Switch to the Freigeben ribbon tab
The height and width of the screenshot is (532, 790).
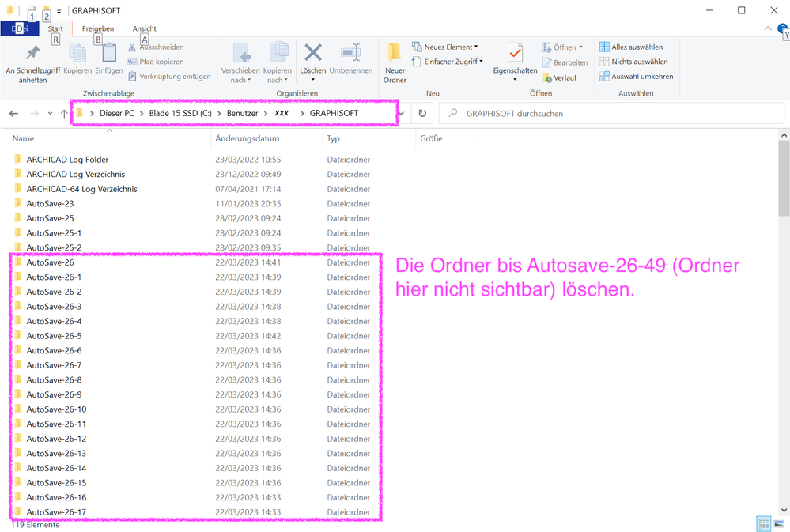(98, 28)
